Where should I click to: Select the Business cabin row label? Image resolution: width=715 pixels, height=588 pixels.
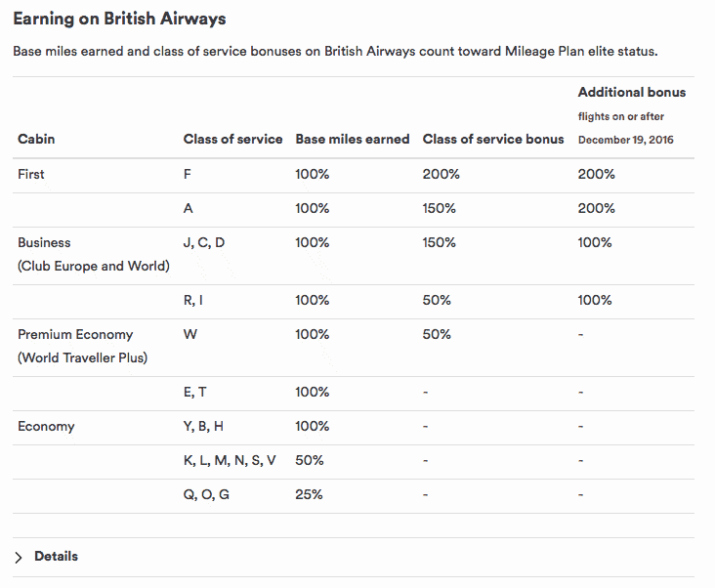click(x=45, y=242)
